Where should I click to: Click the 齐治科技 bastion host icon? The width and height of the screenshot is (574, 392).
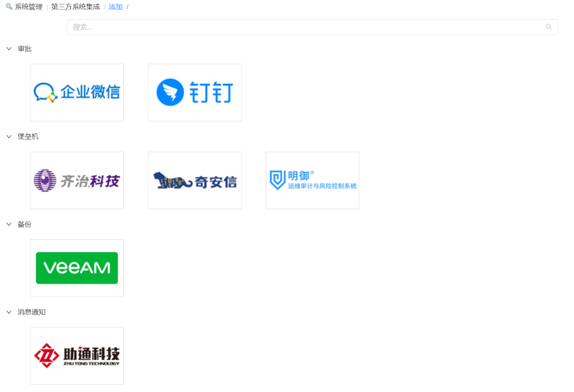point(77,180)
